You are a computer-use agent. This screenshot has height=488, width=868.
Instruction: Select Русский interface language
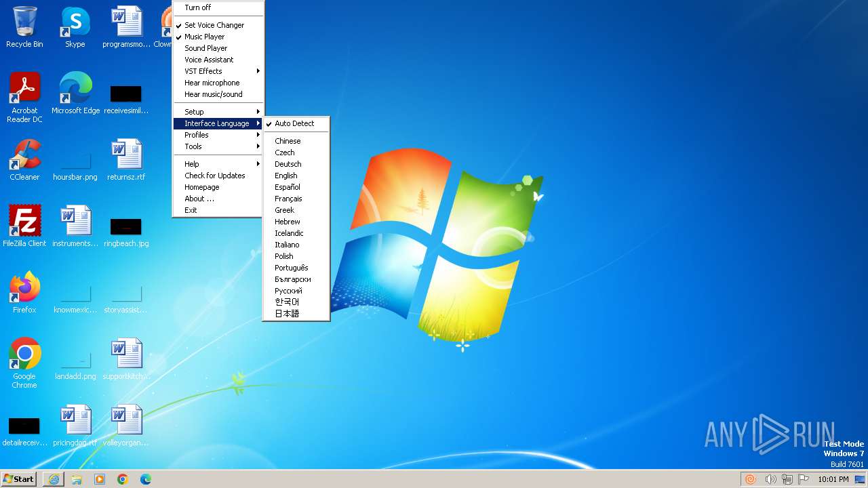coord(296,291)
